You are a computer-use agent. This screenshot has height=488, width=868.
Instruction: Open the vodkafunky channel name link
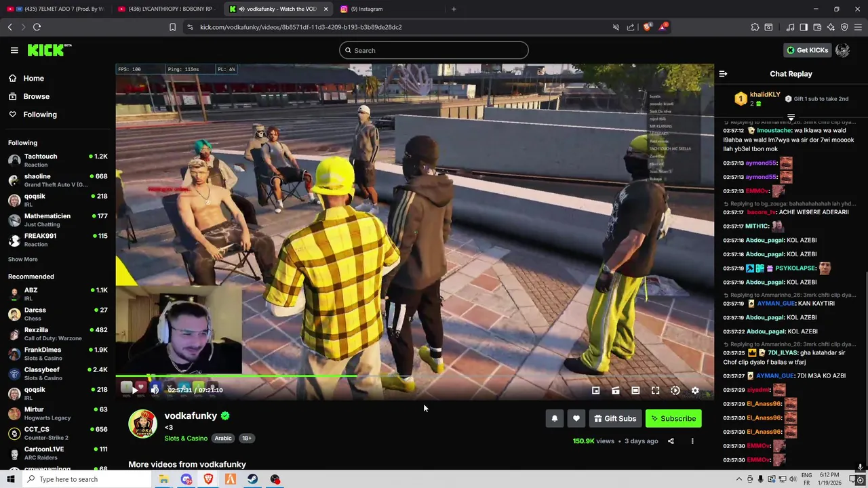191,415
